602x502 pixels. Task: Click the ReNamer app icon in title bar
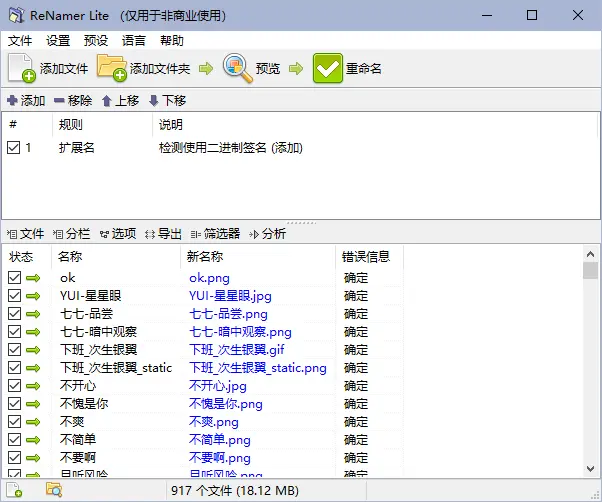[17, 15]
